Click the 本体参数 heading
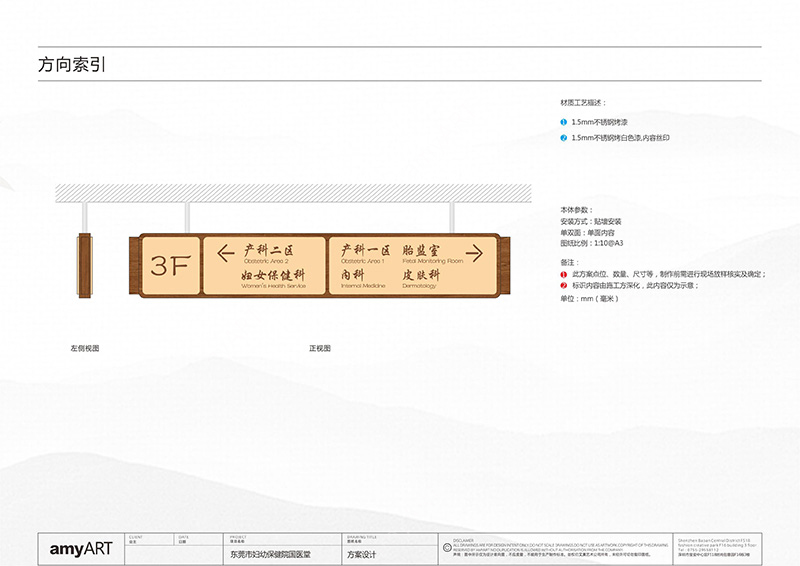 577,210
